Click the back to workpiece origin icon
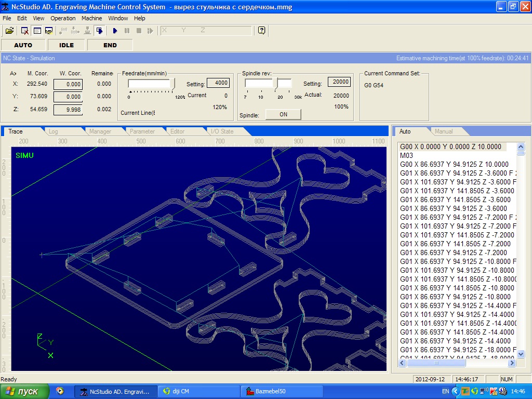 pos(75,31)
